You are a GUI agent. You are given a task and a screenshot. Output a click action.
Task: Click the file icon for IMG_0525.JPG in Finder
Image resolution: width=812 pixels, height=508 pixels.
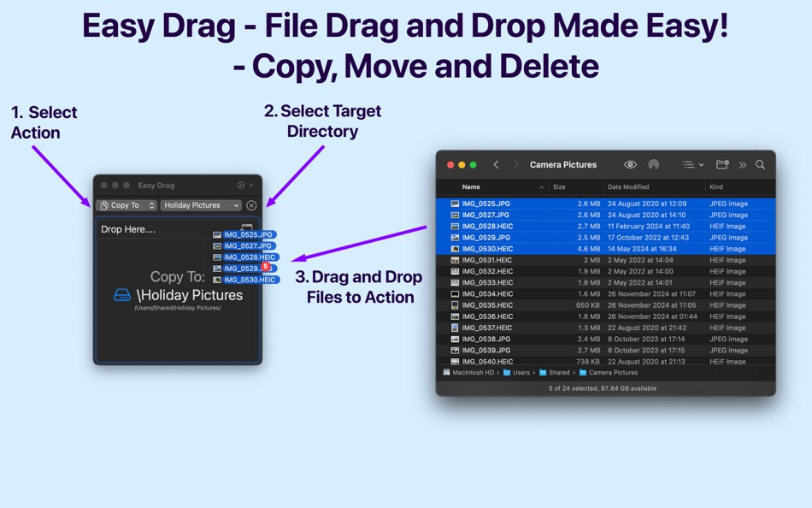(x=455, y=204)
